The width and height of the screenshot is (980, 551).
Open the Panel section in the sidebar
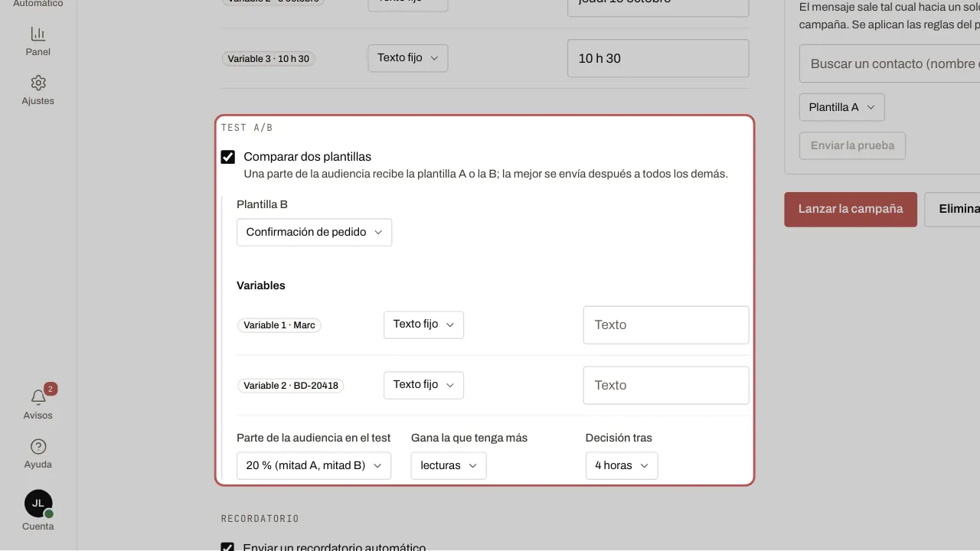click(x=38, y=41)
